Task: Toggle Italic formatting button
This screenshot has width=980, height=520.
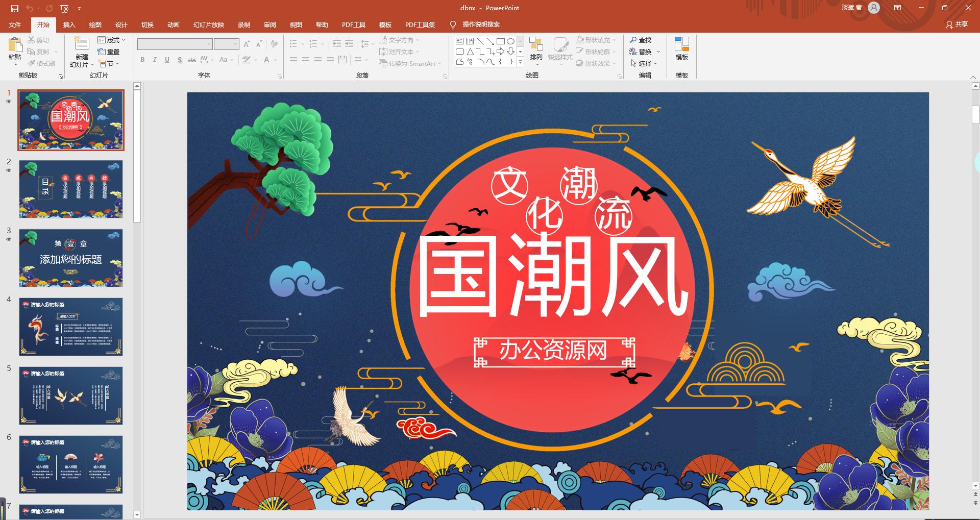Action: [155, 60]
